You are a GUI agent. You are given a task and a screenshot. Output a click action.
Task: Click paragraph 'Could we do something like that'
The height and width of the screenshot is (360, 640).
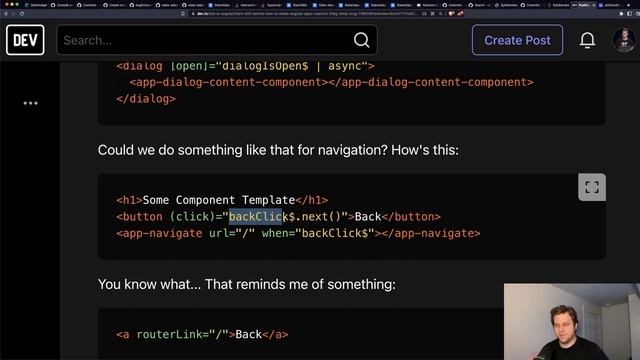(x=278, y=150)
